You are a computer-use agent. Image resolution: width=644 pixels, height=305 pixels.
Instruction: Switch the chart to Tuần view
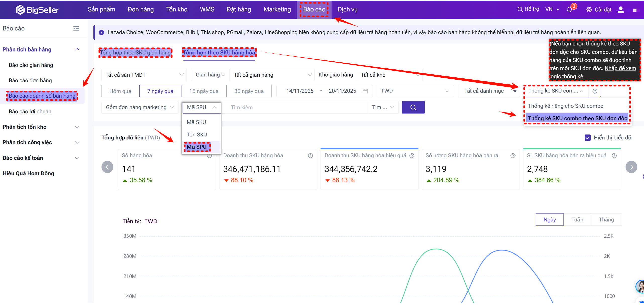[577, 220]
